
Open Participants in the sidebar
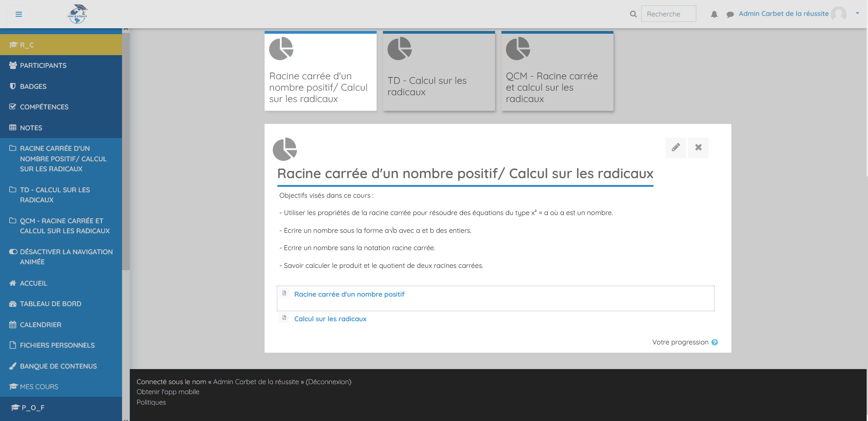(x=43, y=66)
